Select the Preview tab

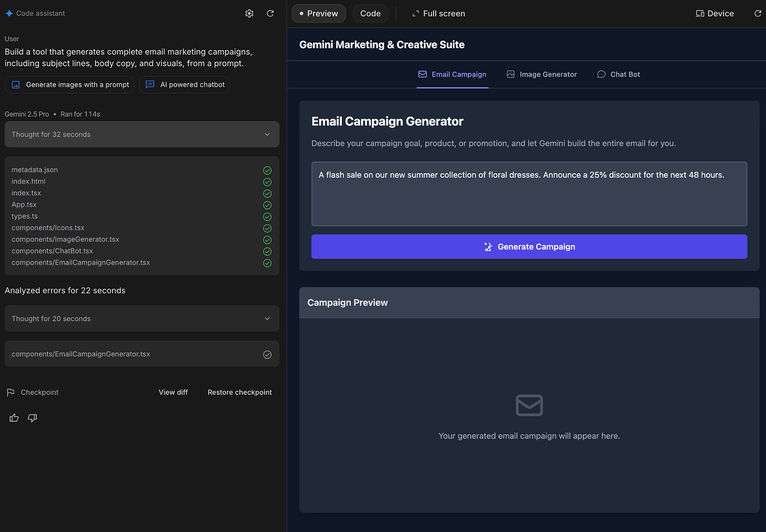pos(319,14)
